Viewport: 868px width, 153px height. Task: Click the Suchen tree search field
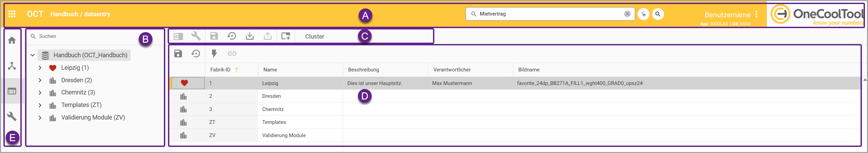tap(85, 36)
